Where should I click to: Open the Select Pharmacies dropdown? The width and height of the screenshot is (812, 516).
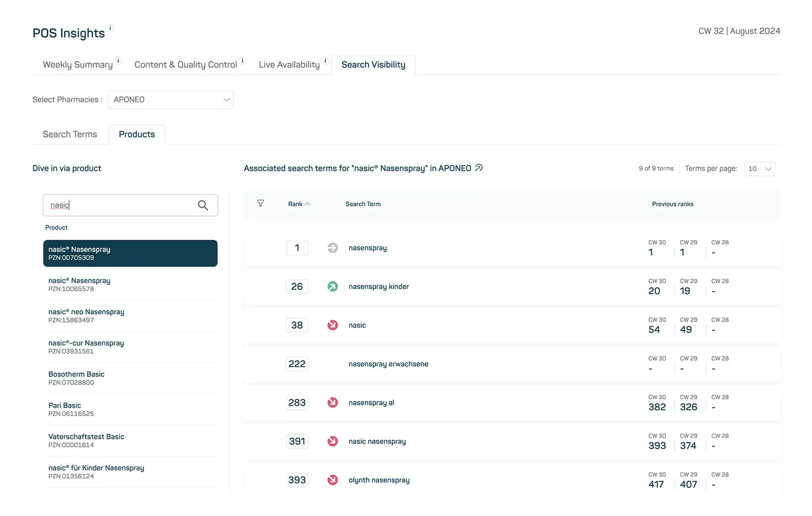171,100
